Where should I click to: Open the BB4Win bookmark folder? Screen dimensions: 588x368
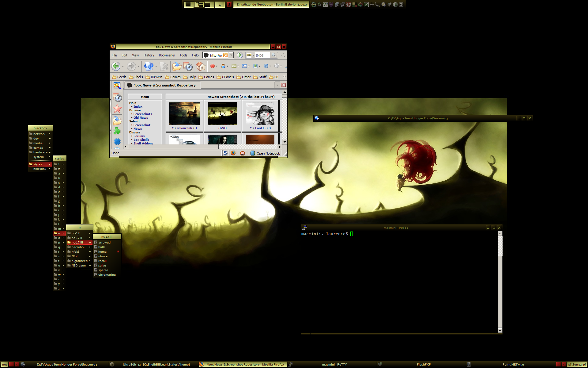154,77
